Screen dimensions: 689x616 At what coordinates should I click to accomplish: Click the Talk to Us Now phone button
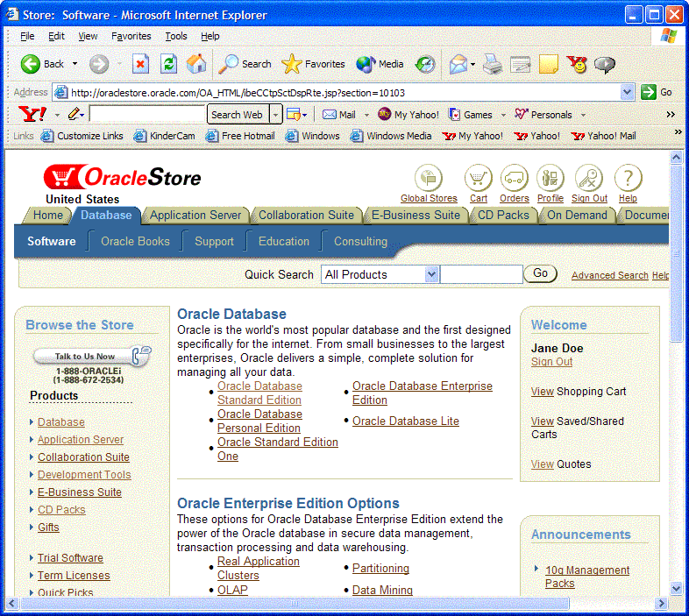coord(92,356)
